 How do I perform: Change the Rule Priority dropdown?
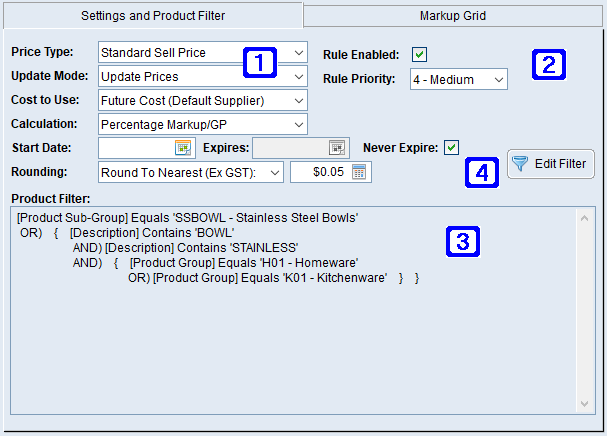(x=498, y=79)
